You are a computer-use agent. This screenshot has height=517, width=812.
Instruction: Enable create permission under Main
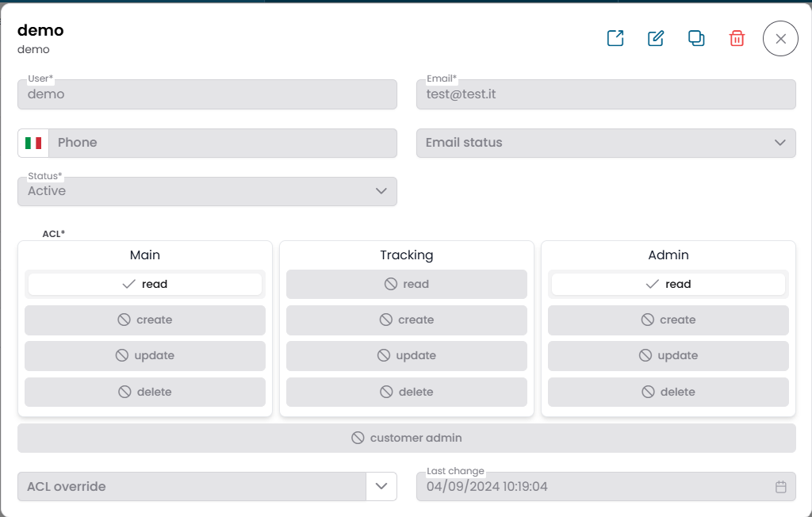click(145, 320)
